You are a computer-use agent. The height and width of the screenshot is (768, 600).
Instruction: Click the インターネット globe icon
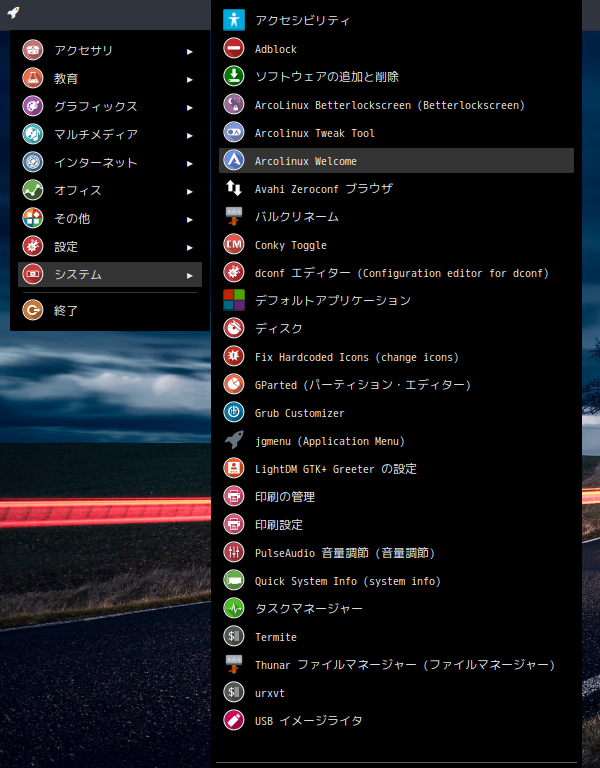[33, 162]
